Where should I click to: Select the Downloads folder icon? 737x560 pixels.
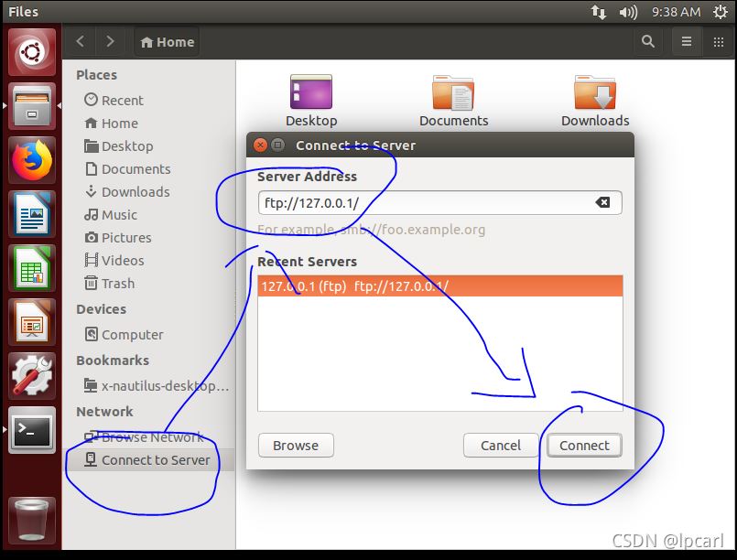[x=595, y=101]
